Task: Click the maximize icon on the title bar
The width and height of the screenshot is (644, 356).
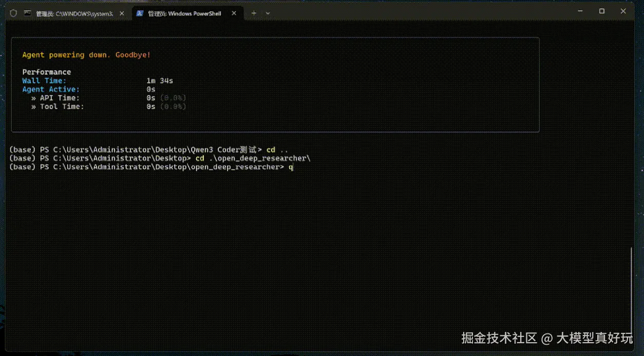Action: [601, 11]
